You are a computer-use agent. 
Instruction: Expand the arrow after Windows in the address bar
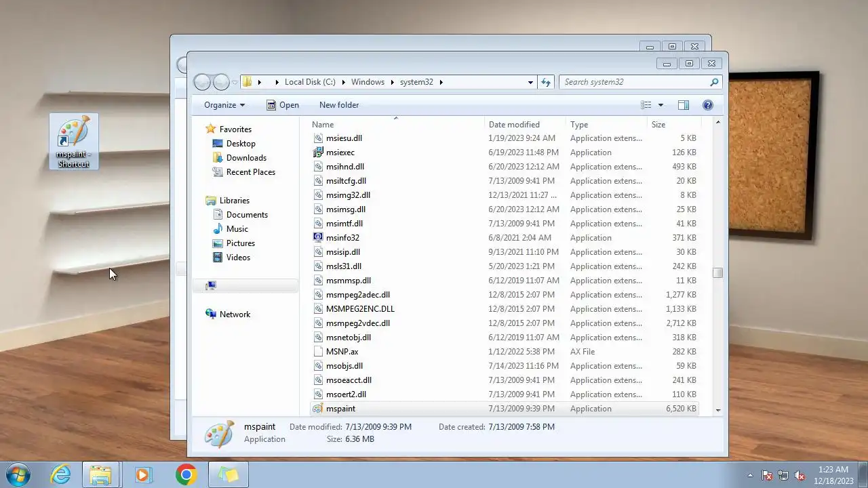point(393,82)
